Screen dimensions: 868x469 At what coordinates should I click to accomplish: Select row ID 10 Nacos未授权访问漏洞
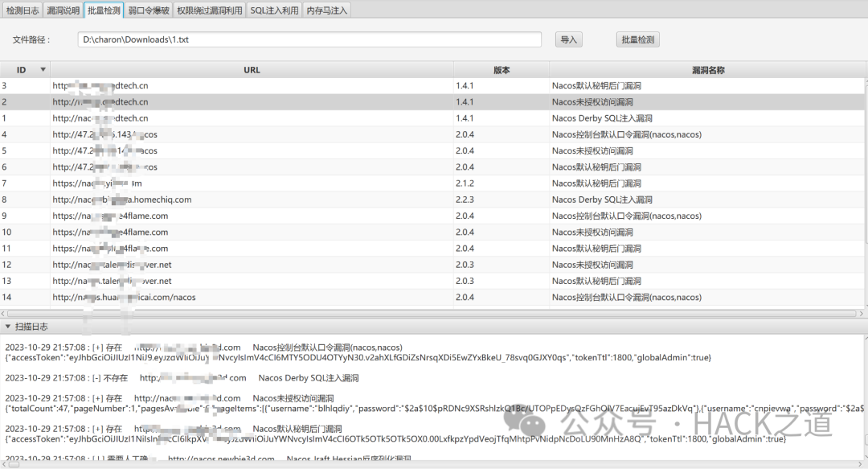[432, 232]
